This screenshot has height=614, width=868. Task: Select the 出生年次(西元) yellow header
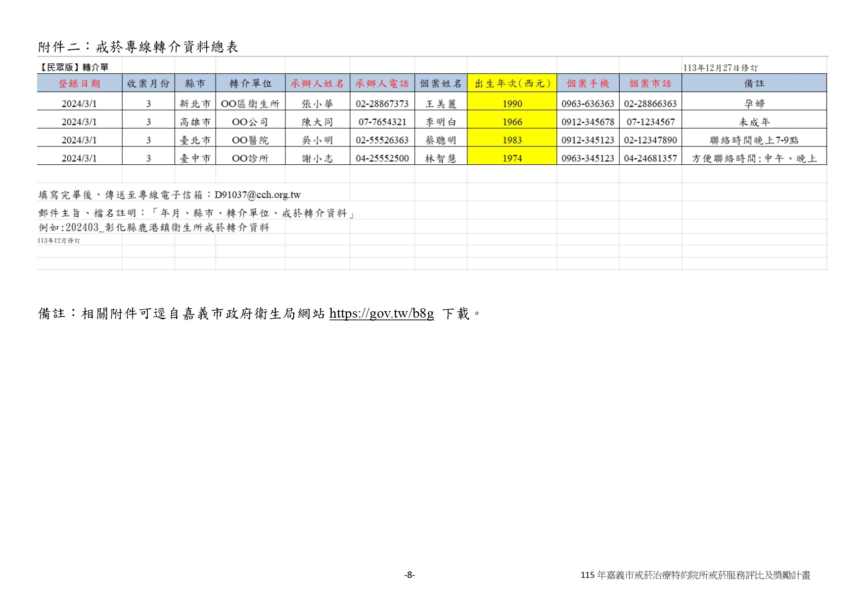[x=512, y=84]
